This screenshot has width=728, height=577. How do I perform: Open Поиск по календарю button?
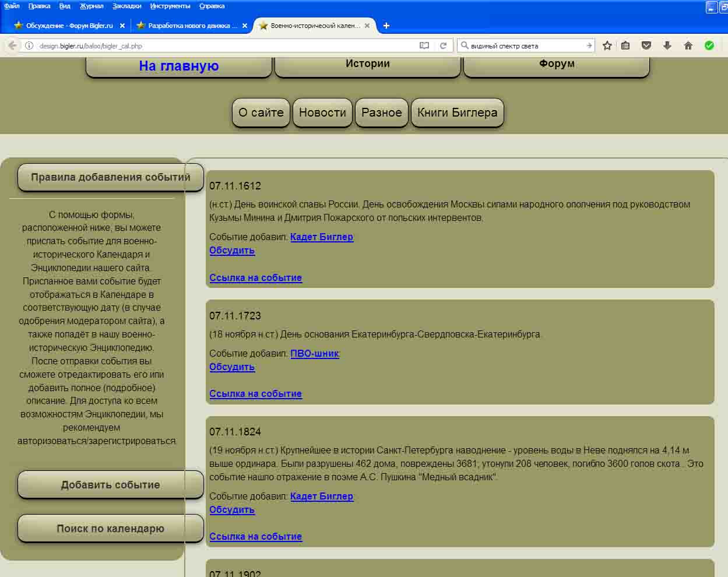(x=110, y=529)
